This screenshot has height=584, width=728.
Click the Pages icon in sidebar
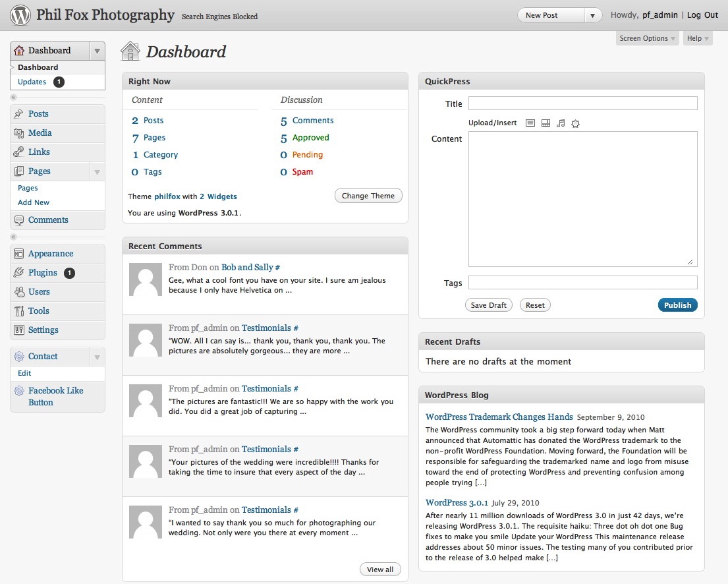pos(18,171)
